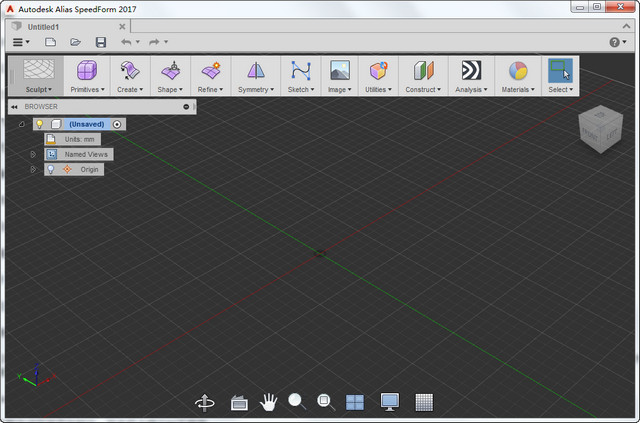Click the Image tool icon
640x423 pixels.
(340, 70)
